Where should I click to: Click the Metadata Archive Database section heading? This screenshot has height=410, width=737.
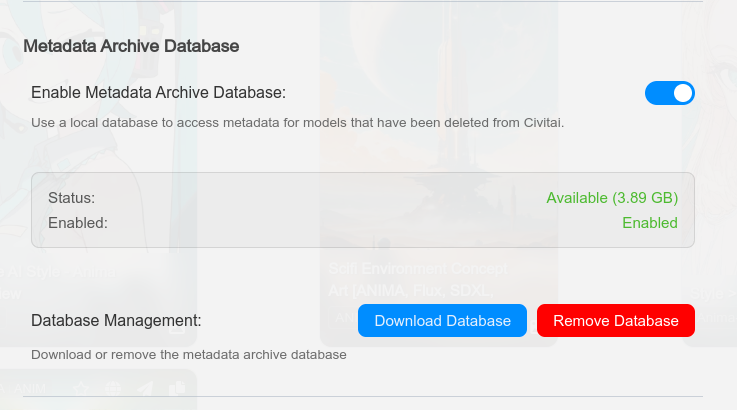click(131, 46)
